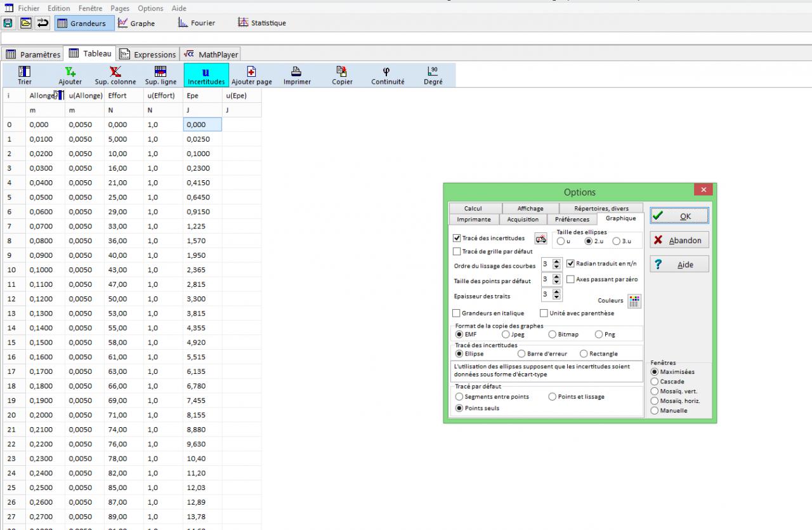Click the Sup. ligne tool
This screenshot has height=530, width=812.
coord(160,76)
